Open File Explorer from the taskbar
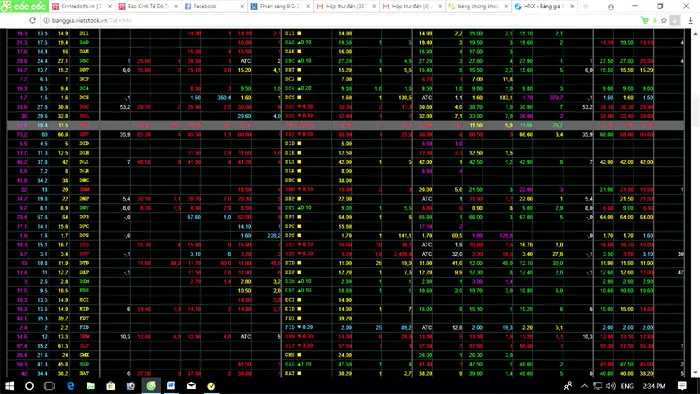 click(x=91, y=386)
